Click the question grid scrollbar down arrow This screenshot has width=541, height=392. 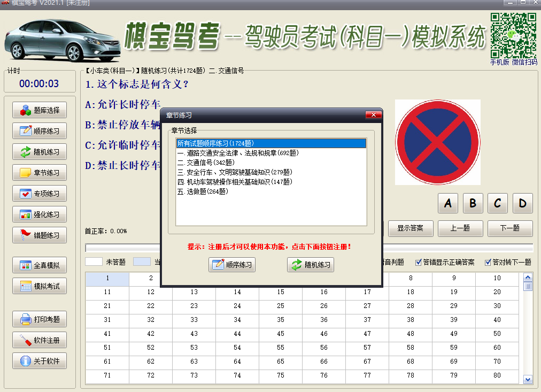click(528, 379)
